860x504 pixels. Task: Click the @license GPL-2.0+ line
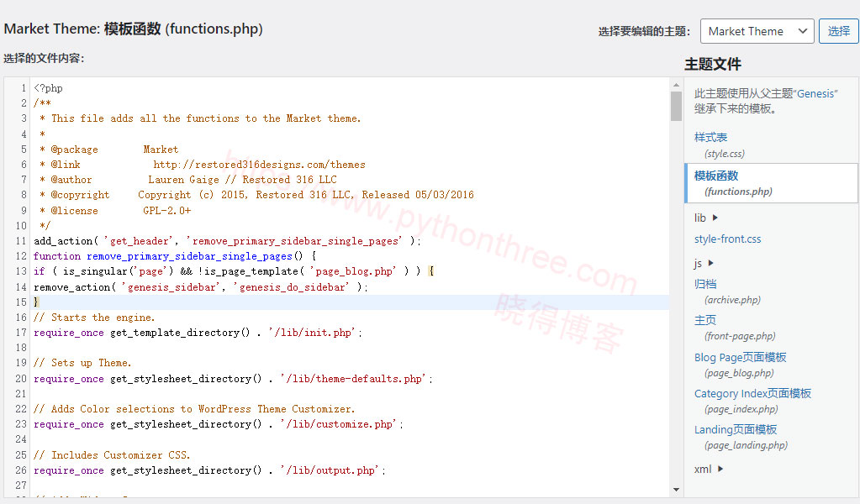[115, 210]
